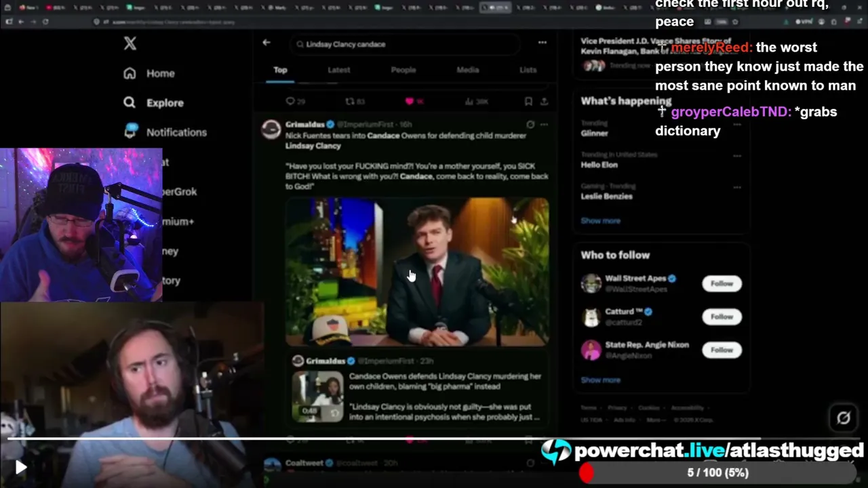Open Grimaldus profile avatar
Image resolution: width=868 pixels, height=488 pixels.
(271, 129)
